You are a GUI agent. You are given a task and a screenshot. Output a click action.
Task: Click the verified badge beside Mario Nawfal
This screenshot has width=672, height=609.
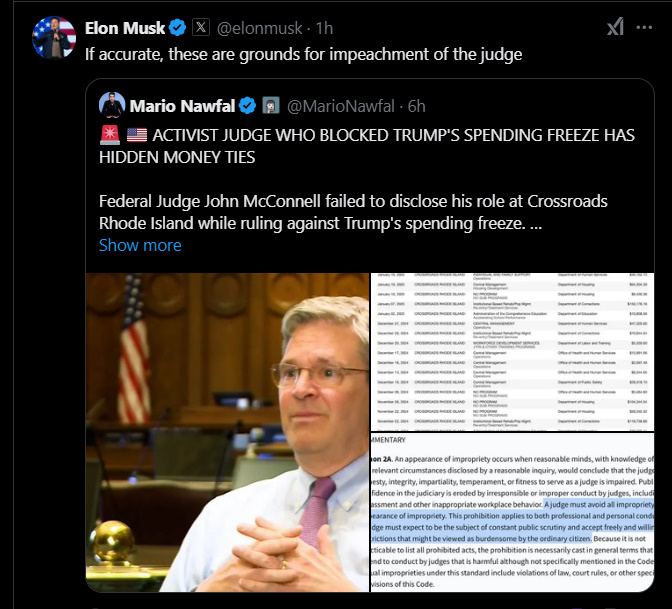tap(247, 106)
